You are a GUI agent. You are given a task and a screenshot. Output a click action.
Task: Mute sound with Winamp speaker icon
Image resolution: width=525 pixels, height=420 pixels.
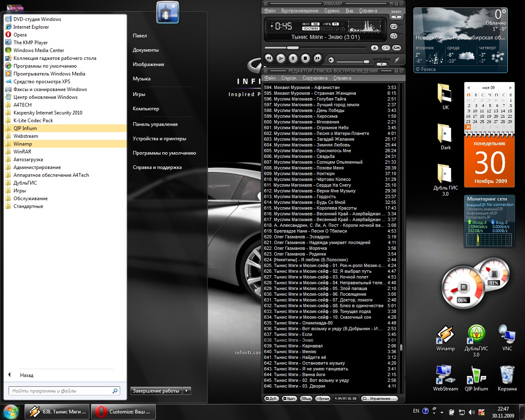(x=331, y=60)
